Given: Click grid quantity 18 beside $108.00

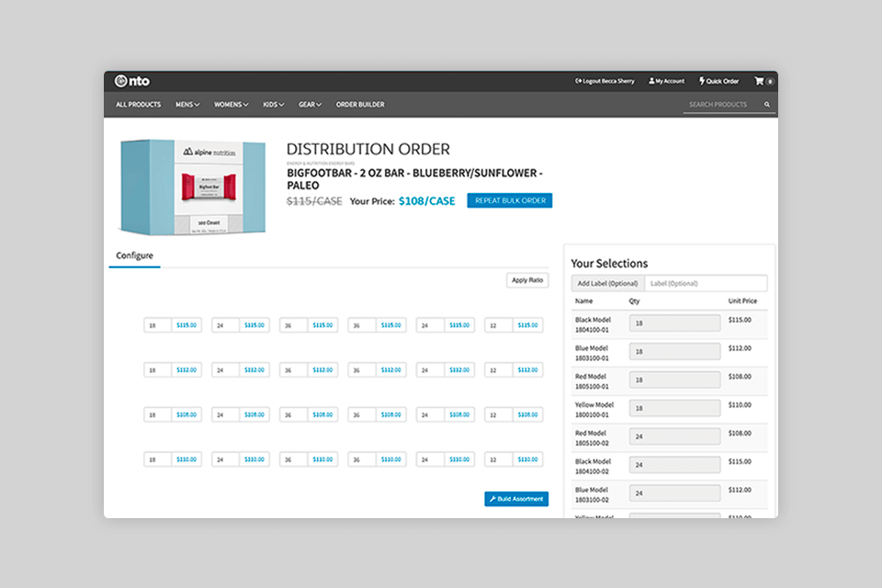Looking at the screenshot, I should pyautogui.click(x=157, y=414).
